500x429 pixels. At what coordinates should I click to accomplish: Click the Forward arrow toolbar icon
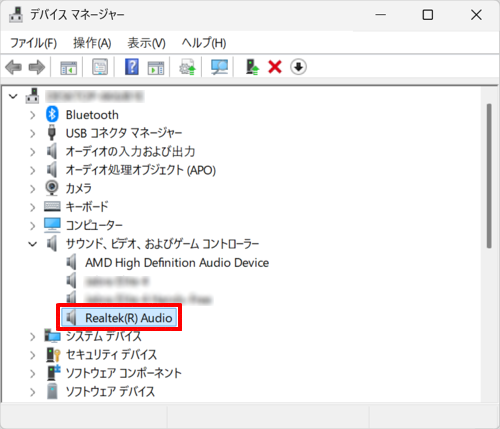tap(37, 67)
